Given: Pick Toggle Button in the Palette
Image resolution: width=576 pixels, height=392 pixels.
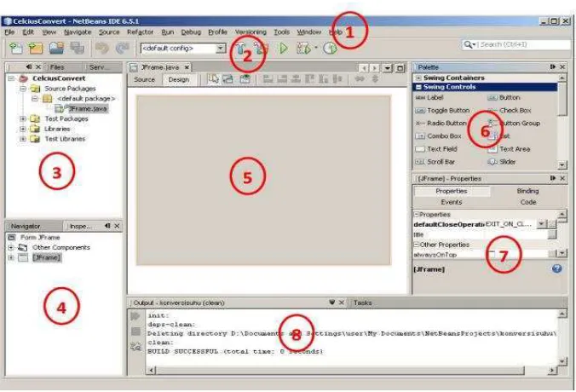Looking at the screenshot, I should 442,110.
